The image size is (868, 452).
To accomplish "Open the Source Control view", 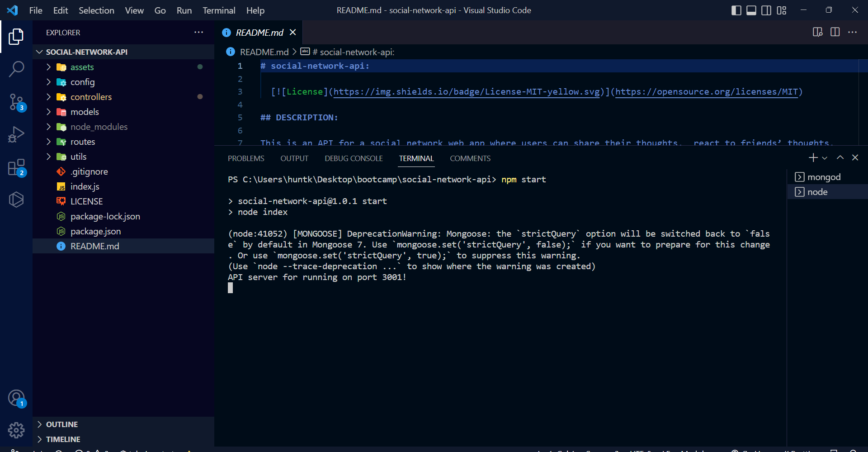I will point(17,102).
